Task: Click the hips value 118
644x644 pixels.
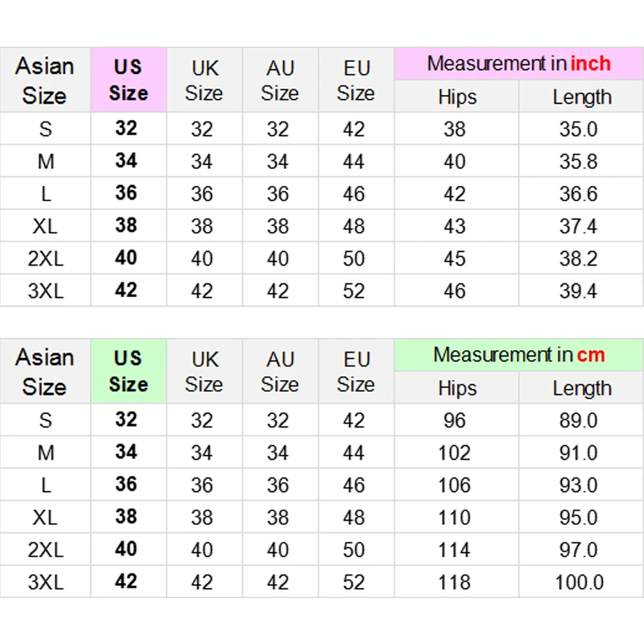Action: 455,582
